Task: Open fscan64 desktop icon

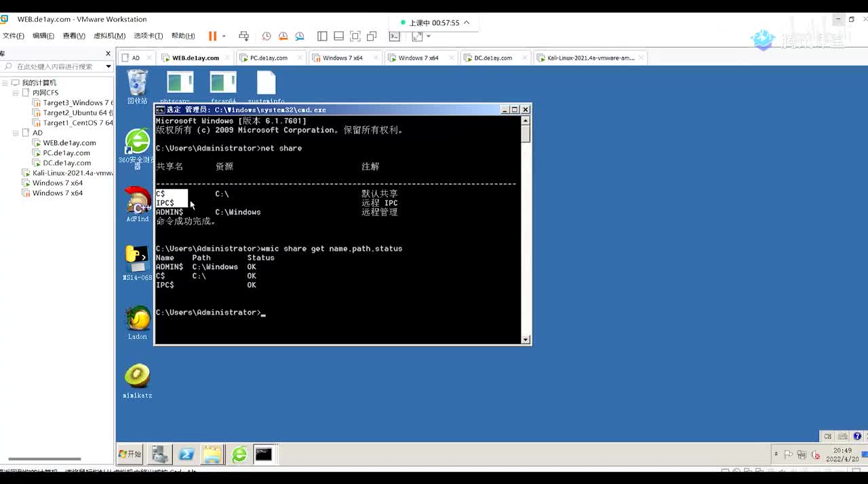Action: [223, 87]
